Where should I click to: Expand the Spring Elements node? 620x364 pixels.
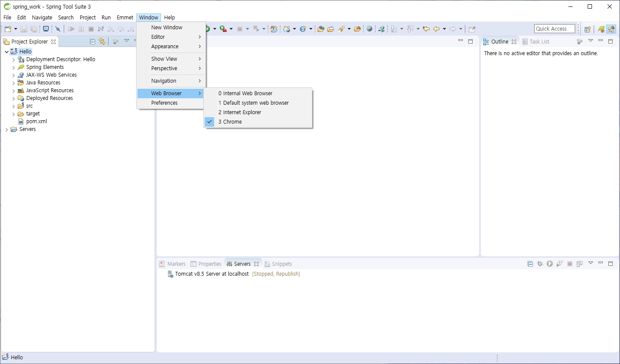[13, 67]
